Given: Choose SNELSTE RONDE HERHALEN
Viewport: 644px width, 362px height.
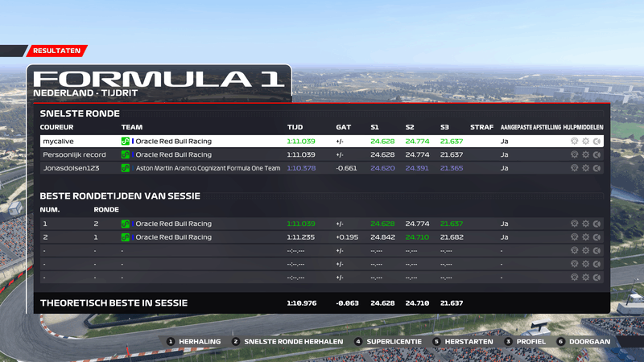Looking at the screenshot, I should (287, 341).
